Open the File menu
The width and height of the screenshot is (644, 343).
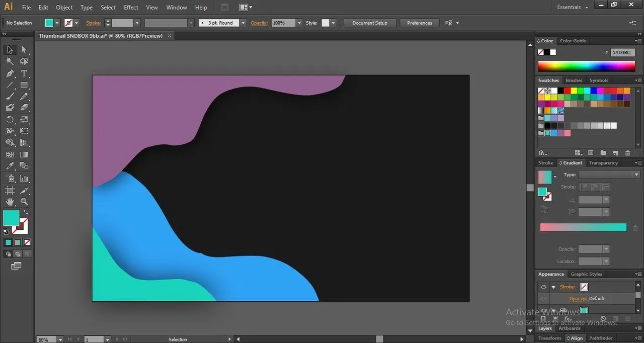point(27,8)
